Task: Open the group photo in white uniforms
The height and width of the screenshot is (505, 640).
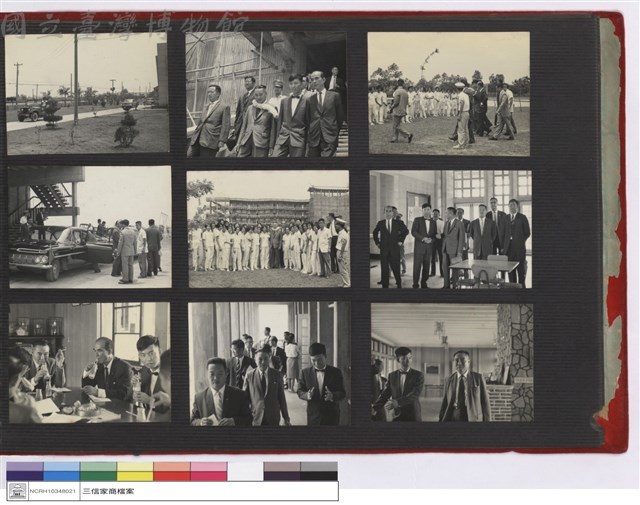Action: [x=268, y=229]
